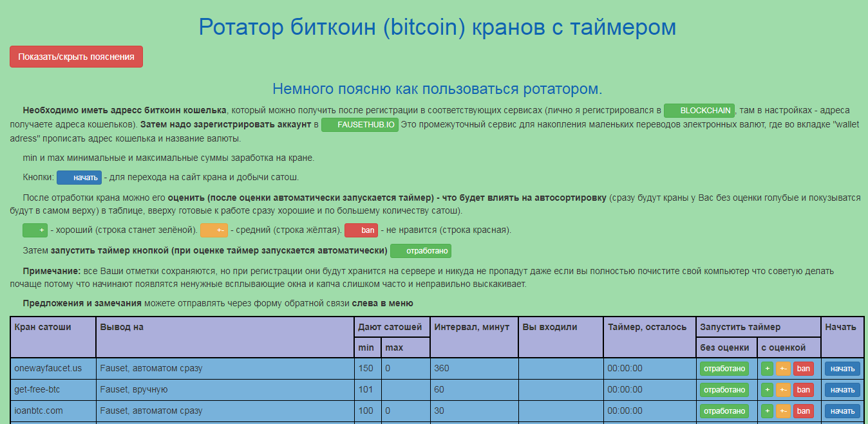Click the green plus sample button in the explanation
Image resolution: width=868 pixels, height=424 pixels.
(x=35, y=230)
